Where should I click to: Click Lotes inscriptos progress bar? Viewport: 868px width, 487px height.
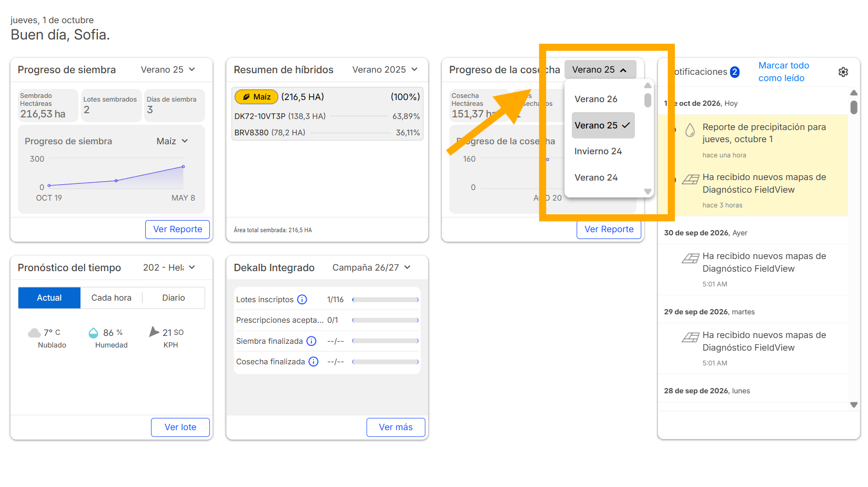pyautogui.click(x=386, y=300)
